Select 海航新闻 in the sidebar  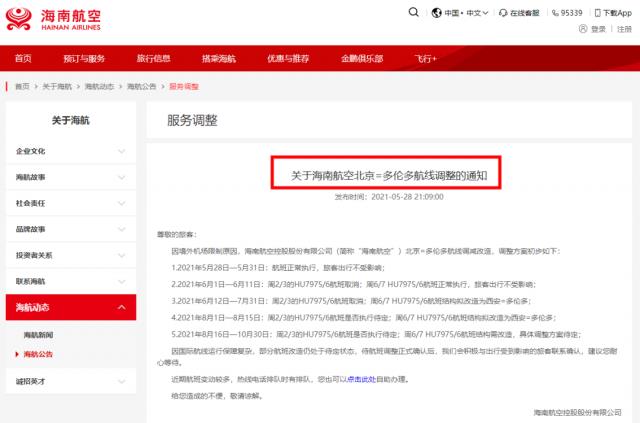point(39,333)
